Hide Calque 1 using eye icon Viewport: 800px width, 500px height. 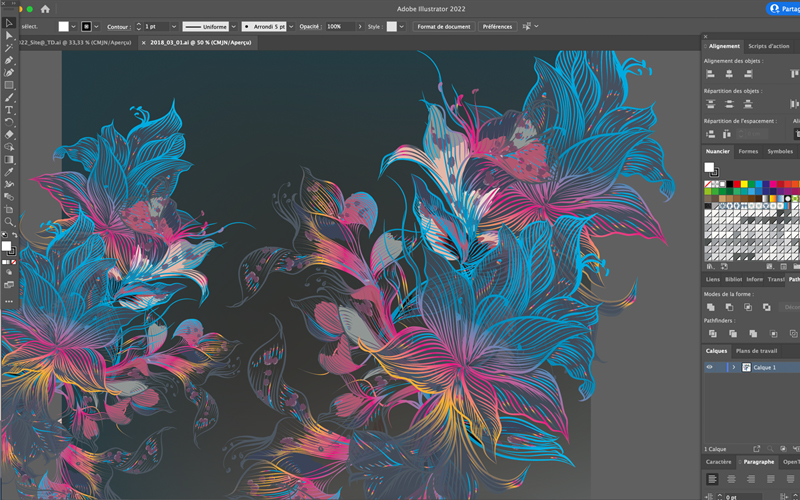[x=710, y=367]
